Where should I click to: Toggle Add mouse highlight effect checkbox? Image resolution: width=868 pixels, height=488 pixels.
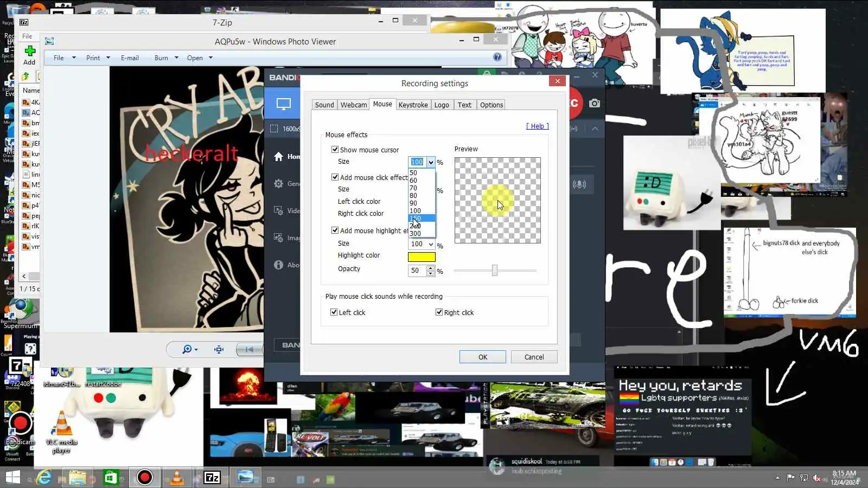[x=335, y=230]
